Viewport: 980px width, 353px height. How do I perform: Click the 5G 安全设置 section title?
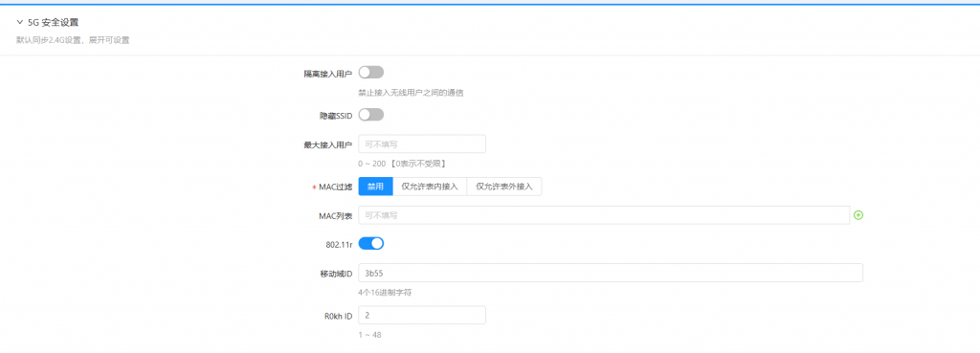(54, 22)
